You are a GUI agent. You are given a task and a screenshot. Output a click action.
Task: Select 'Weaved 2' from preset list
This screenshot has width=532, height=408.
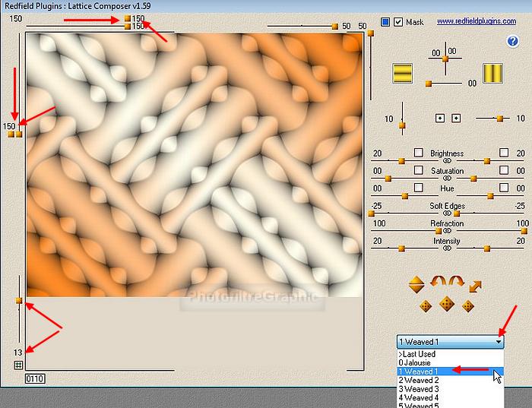click(x=419, y=380)
